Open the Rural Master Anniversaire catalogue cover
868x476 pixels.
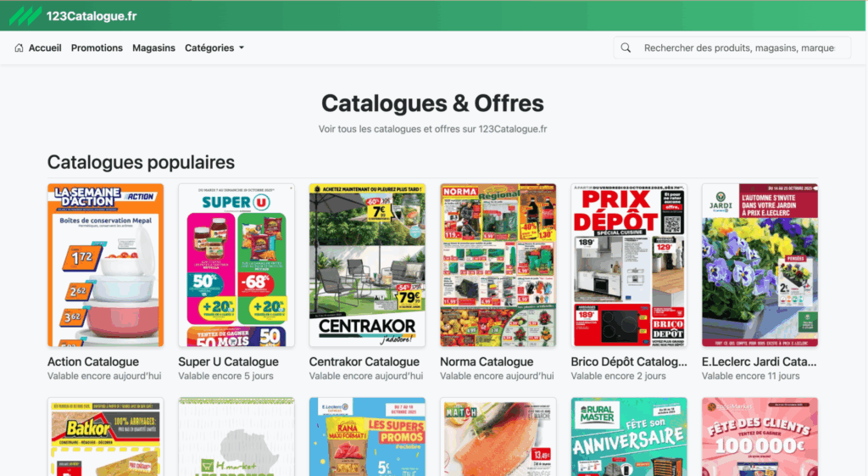click(630, 437)
